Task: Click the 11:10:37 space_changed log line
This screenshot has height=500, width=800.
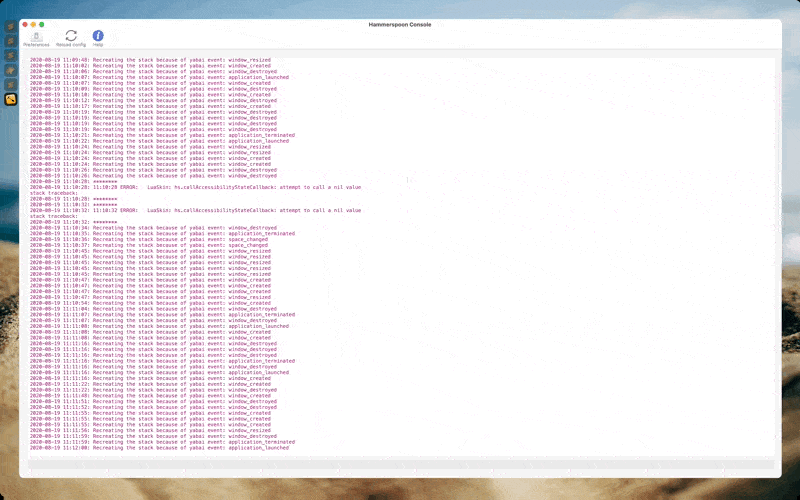Action: [x=149, y=245]
